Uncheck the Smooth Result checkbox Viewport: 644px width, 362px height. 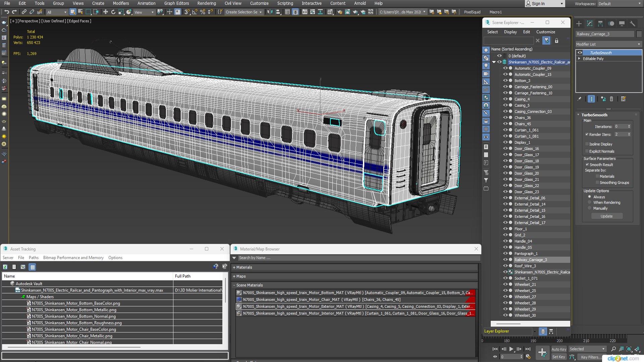pos(587,165)
